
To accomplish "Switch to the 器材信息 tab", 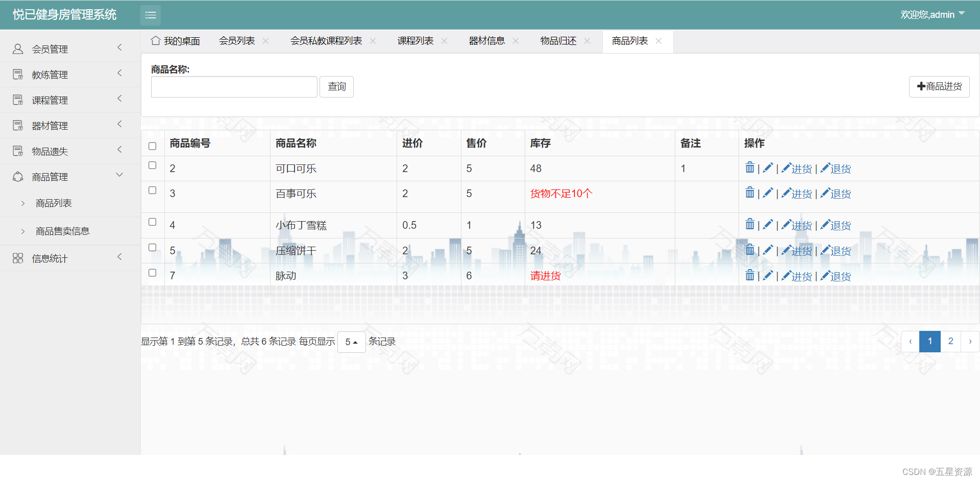I will [x=487, y=41].
